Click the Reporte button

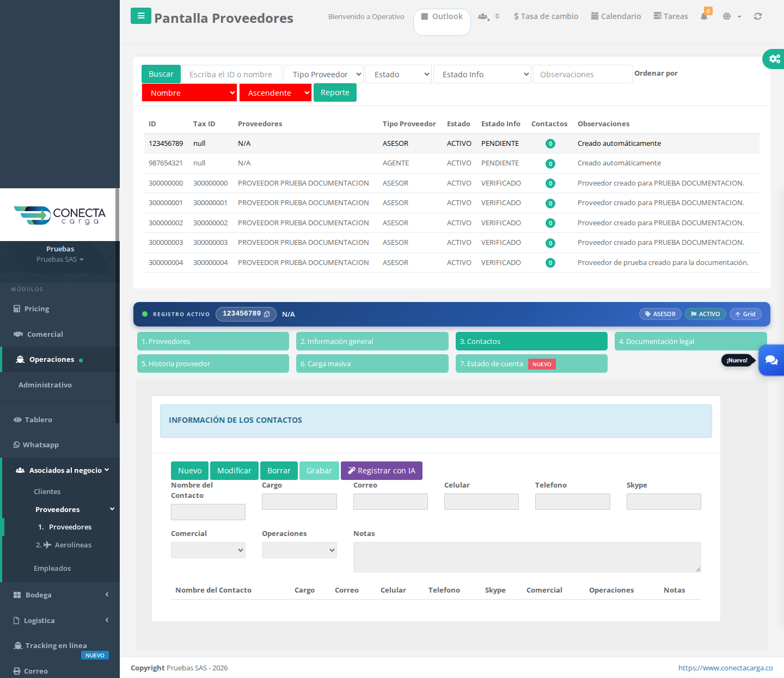point(335,93)
